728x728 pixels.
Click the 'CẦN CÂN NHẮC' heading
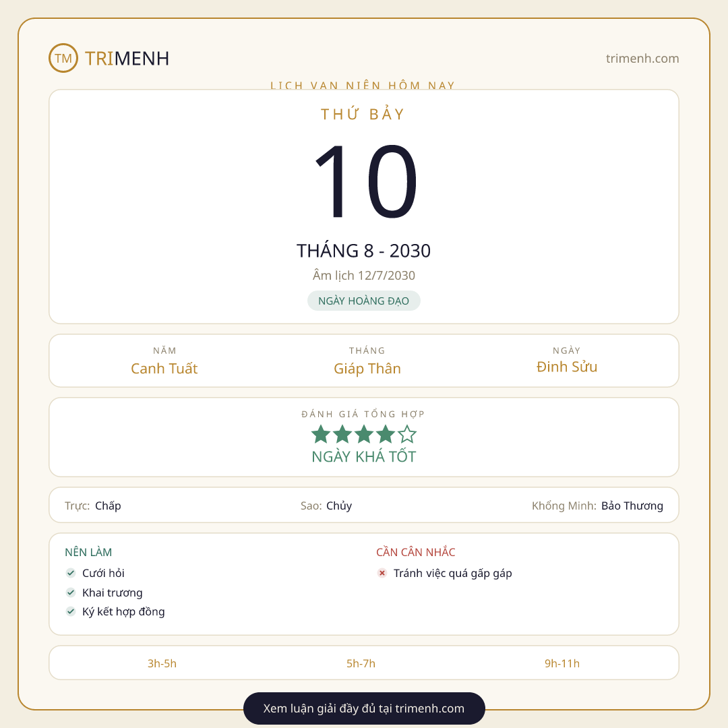pyautogui.click(x=415, y=552)
